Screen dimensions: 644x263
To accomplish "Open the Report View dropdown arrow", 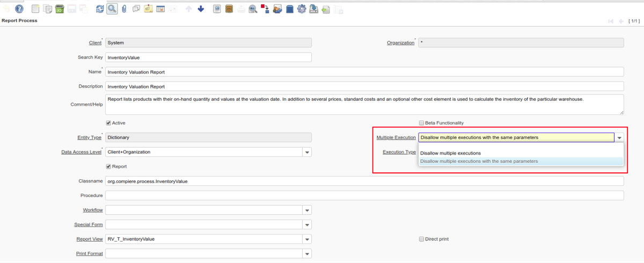I will (307, 239).
